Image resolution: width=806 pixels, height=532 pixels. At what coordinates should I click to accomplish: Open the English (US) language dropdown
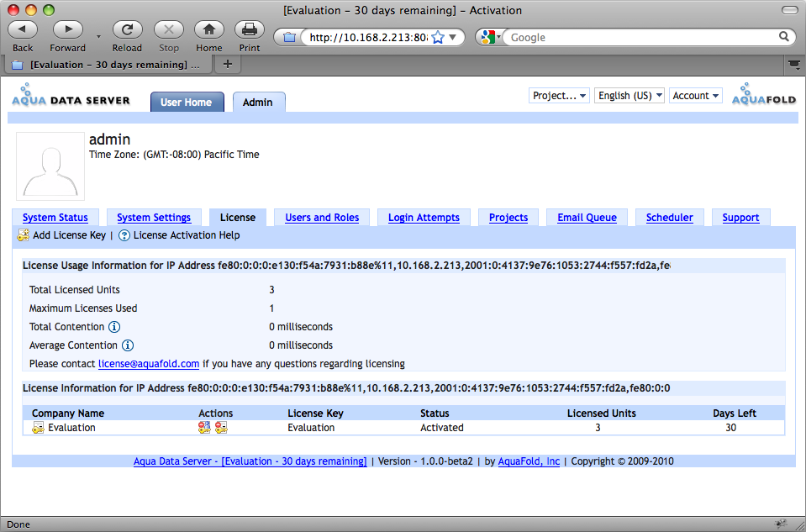pos(630,96)
